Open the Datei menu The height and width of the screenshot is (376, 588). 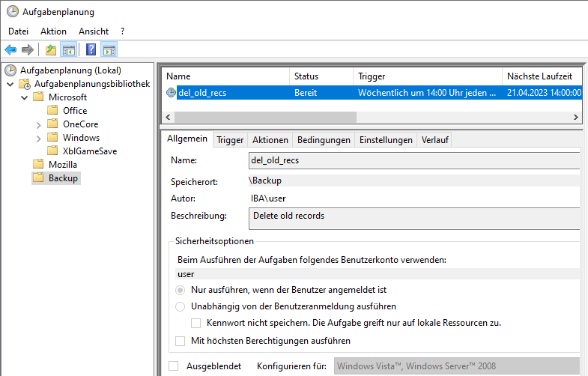click(19, 31)
